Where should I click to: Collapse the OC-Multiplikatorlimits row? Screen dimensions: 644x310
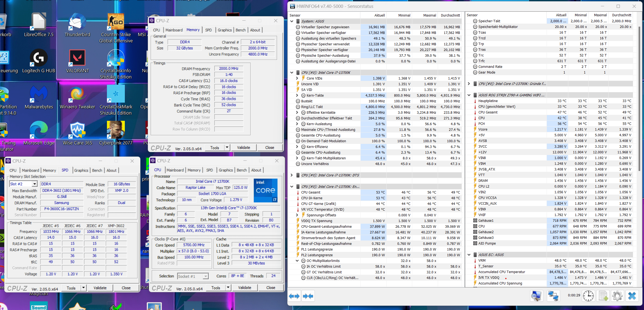click(297, 261)
